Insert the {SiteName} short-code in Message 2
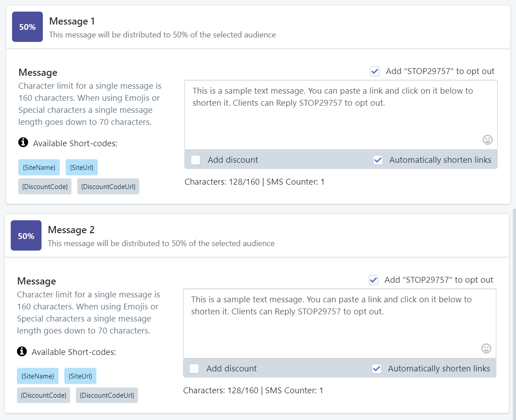The width and height of the screenshot is (516, 420). pos(38,376)
